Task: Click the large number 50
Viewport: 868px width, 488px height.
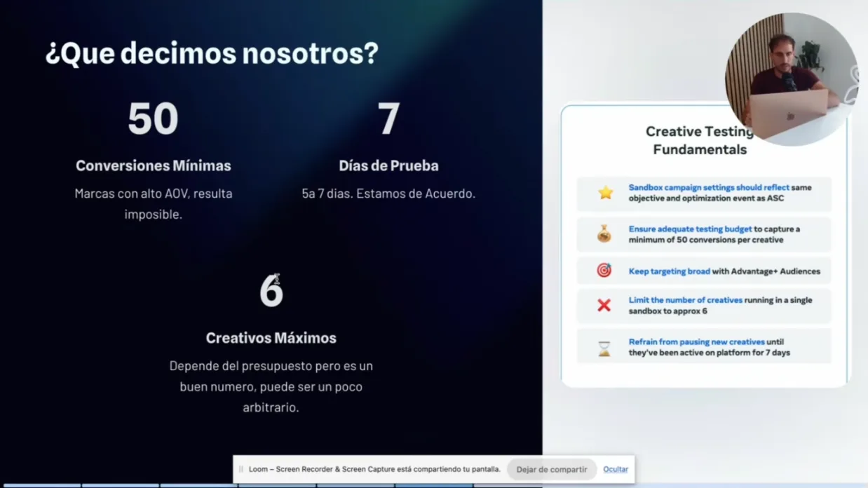Action: [153, 118]
